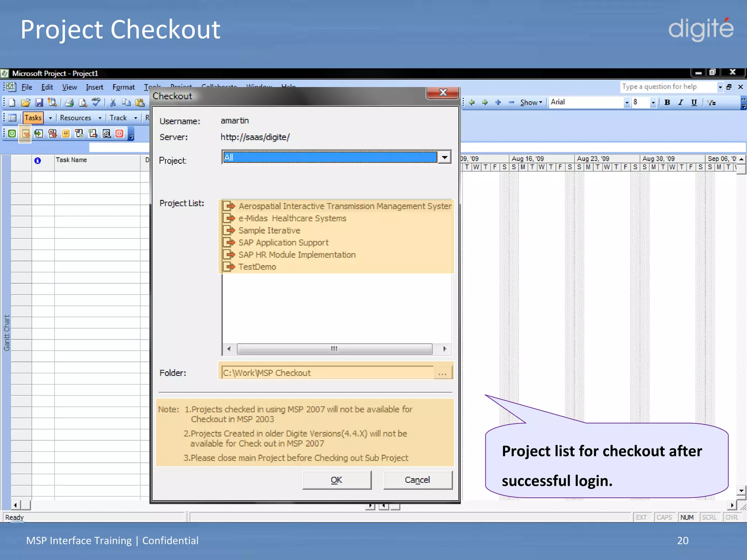Select SAP Application Support project
Image resolution: width=747 pixels, height=560 pixels.
click(276, 242)
